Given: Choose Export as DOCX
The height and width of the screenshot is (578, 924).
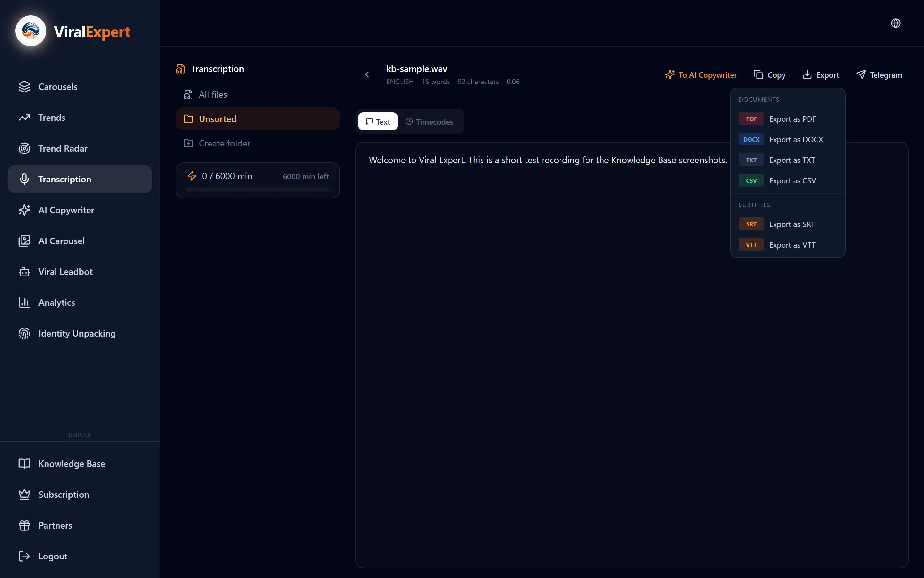Looking at the screenshot, I should [x=788, y=140].
